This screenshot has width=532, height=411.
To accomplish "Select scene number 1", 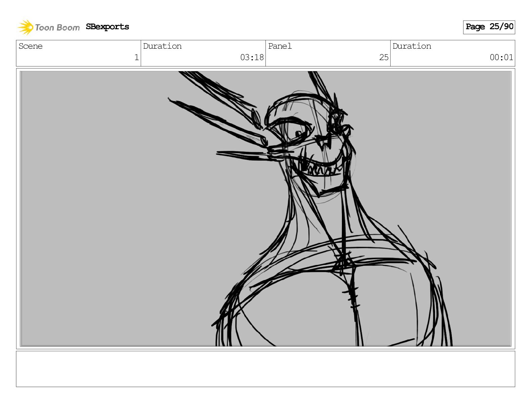I will (136, 57).
